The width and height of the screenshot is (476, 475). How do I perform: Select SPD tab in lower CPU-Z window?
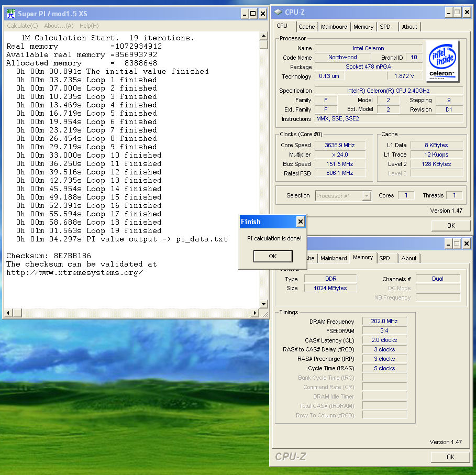[384, 258]
